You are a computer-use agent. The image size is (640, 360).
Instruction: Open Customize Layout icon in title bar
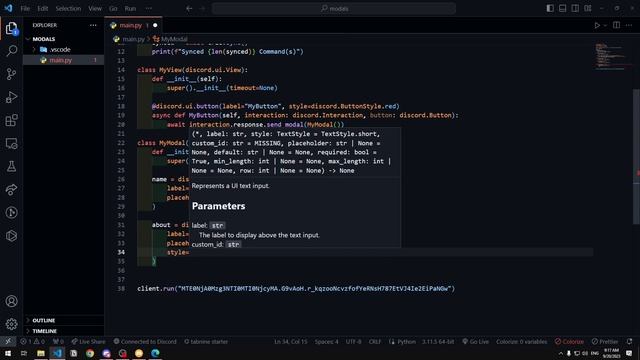pyautogui.click(x=588, y=8)
